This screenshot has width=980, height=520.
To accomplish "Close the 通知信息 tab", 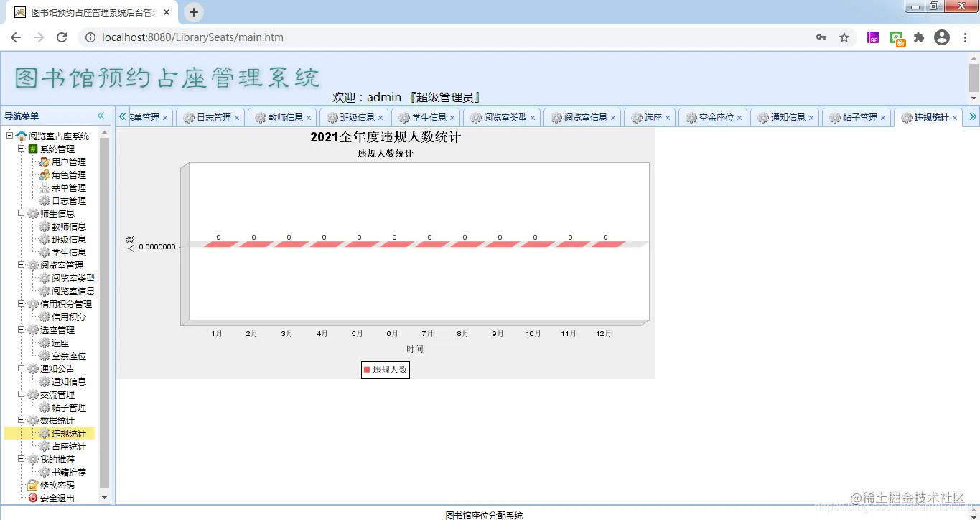I will click(x=811, y=118).
